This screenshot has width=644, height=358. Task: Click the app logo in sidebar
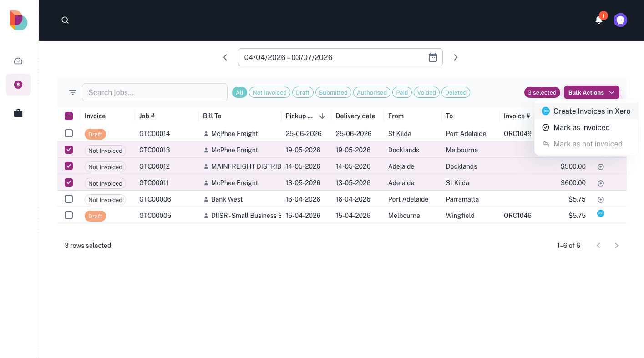[x=19, y=20]
